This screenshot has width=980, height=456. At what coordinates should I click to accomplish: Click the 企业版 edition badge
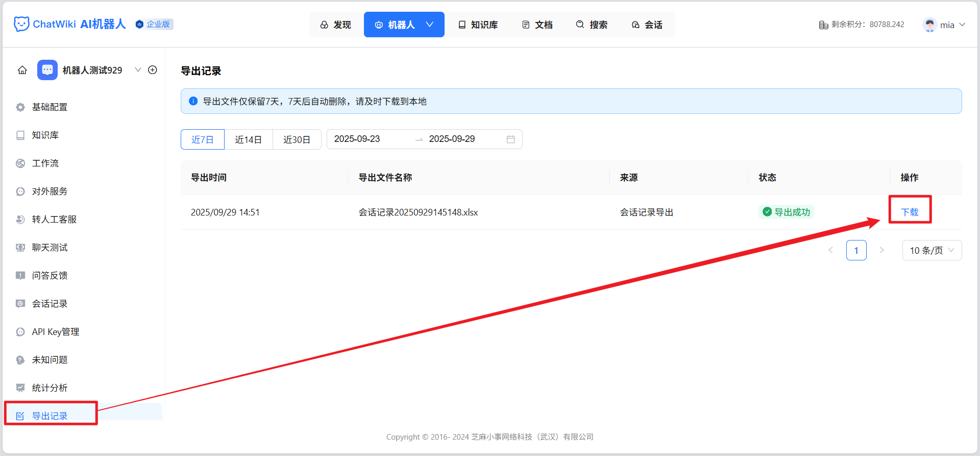pos(154,24)
